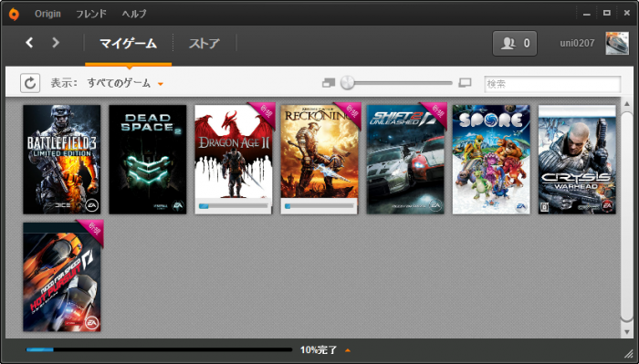Open the friends list counter button
The image size is (639, 364).
(x=515, y=43)
